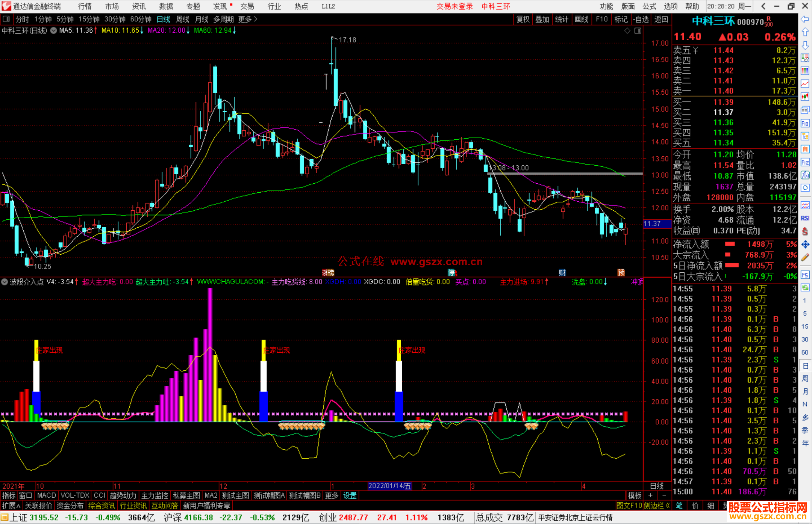Collapse the 侧边栏 side panel
The image size is (812, 524).
[x=657, y=506]
